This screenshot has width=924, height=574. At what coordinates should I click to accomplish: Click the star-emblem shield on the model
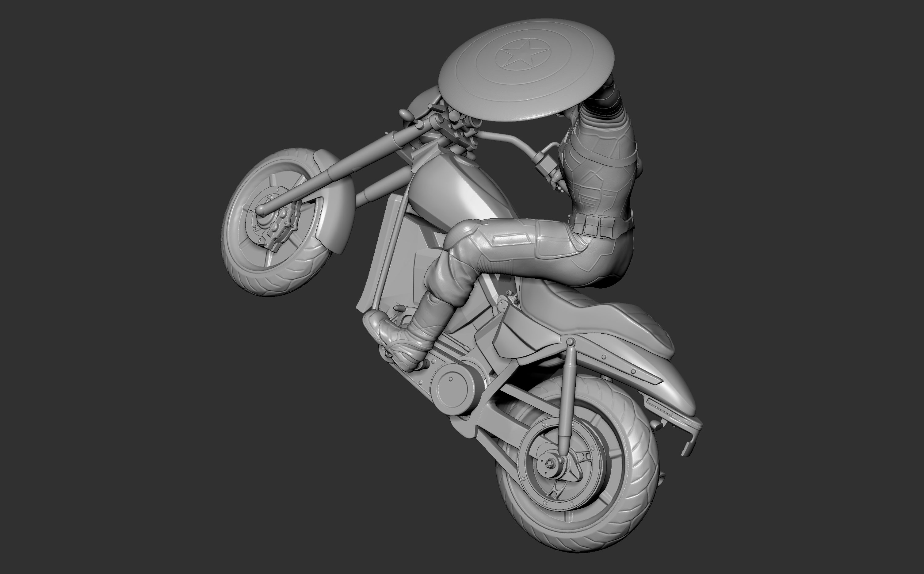[526, 70]
